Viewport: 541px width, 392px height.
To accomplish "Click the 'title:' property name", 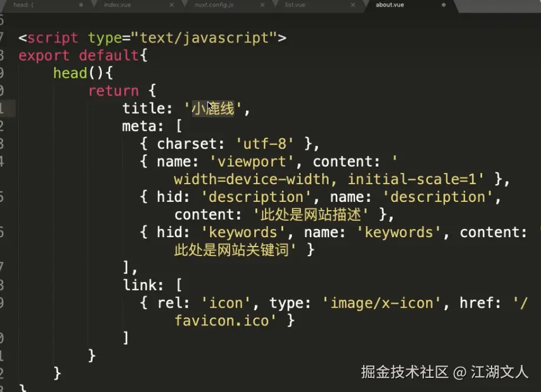I will click(x=147, y=108).
